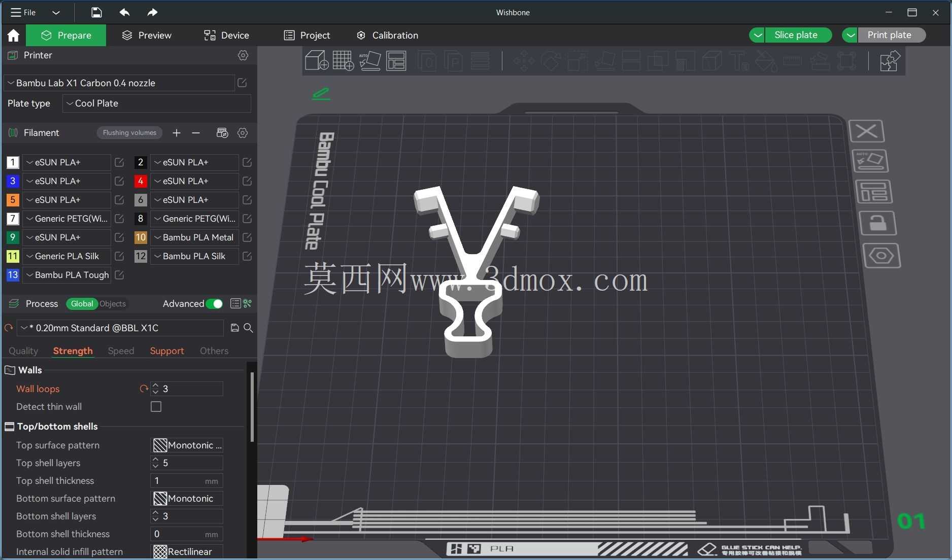This screenshot has width=952, height=560.
Task: Select the Objects process scope
Action: tap(113, 304)
